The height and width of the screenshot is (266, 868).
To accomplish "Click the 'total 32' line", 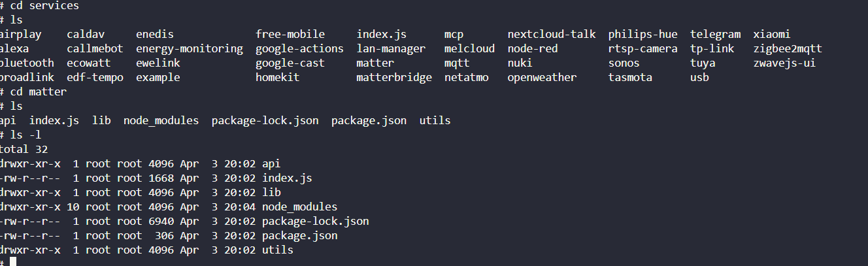I will [x=24, y=150].
